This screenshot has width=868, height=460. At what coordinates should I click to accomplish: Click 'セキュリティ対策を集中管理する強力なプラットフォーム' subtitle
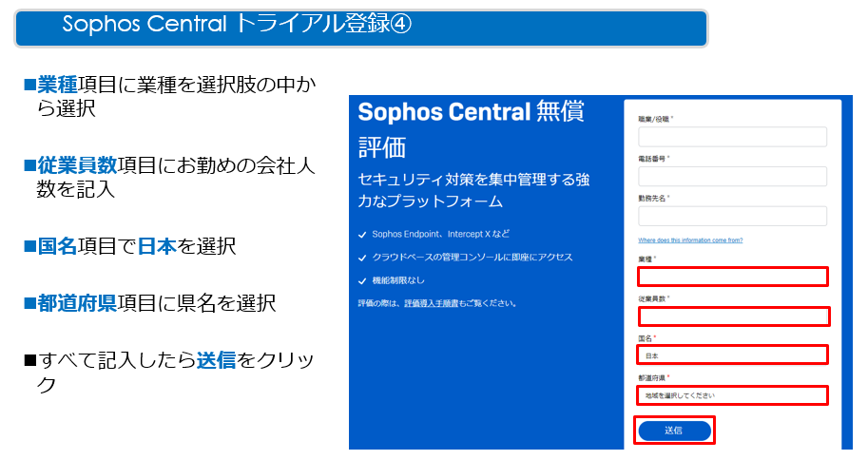click(473, 190)
